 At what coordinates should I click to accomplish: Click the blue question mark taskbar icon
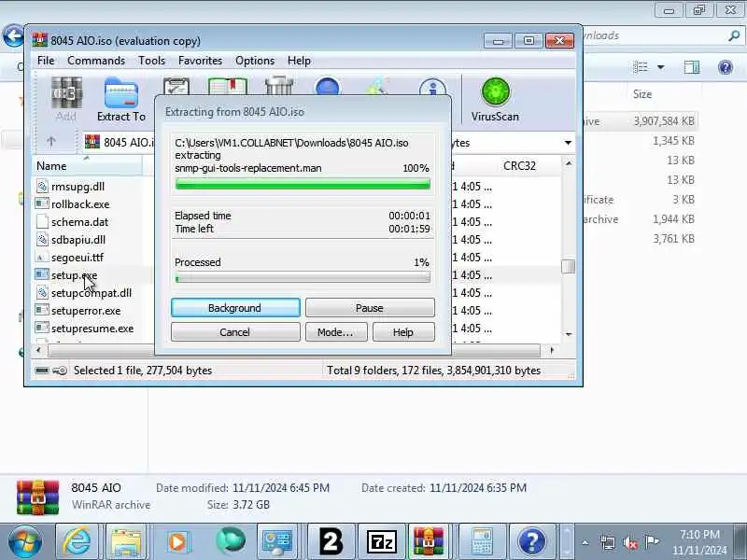tap(531, 541)
